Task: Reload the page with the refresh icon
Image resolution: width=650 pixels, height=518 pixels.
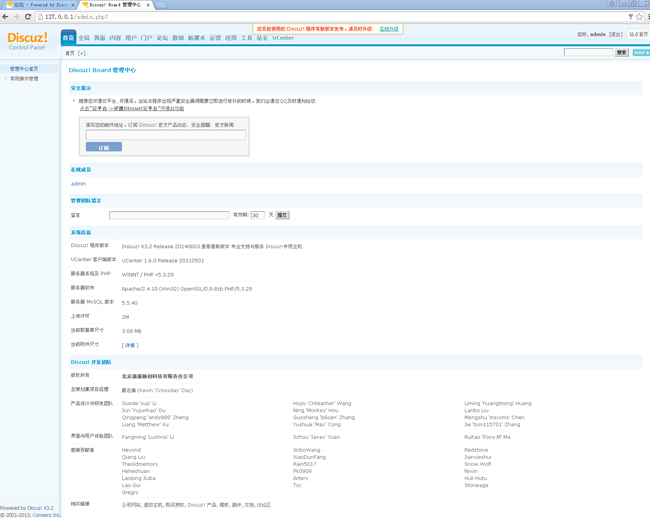Action: pyautogui.click(x=28, y=17)
